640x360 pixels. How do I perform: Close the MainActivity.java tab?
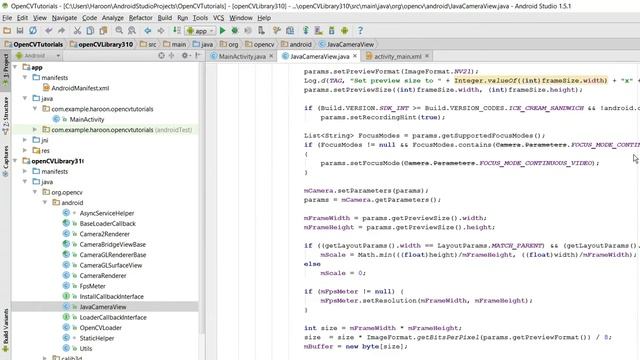[x=271, y=56]
